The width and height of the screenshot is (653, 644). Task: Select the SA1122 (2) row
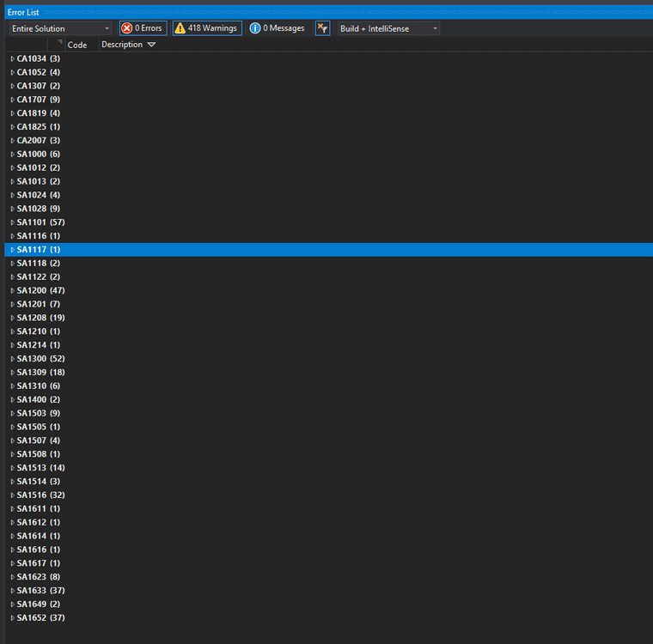[x=328, y=276]
